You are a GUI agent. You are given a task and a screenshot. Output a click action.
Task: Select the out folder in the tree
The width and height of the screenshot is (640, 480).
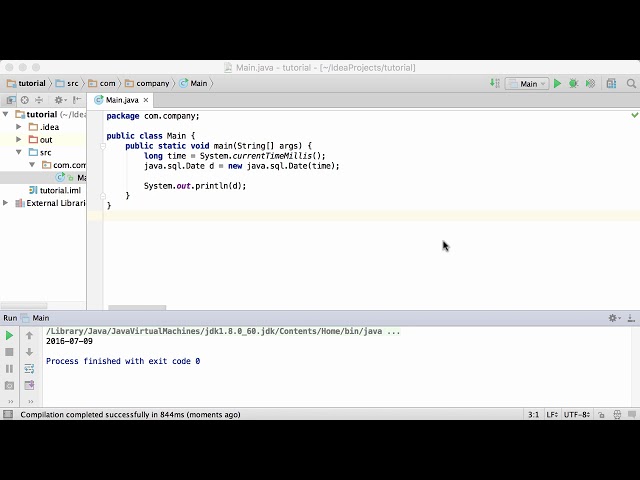pos(41,140)
